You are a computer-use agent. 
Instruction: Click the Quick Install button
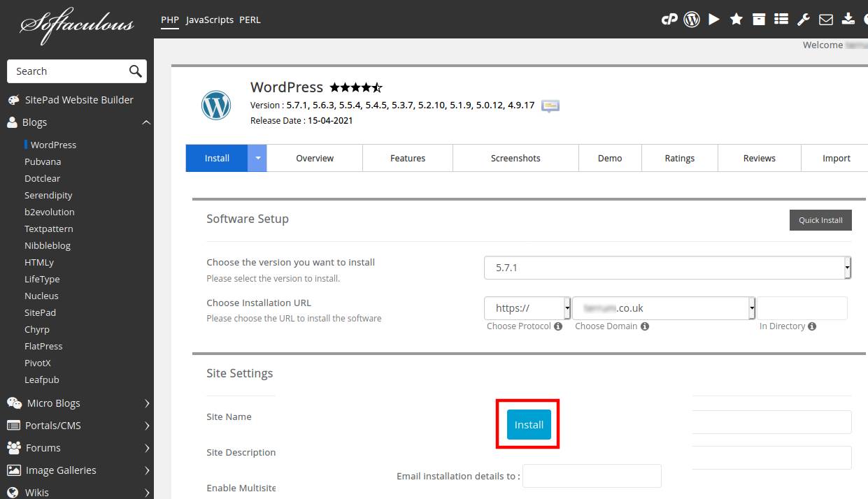pyautogui.click(x=820, y=220)
